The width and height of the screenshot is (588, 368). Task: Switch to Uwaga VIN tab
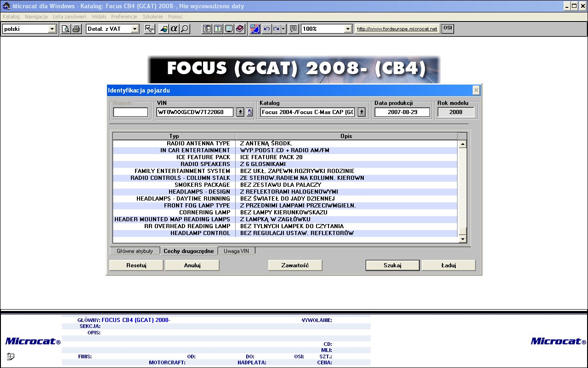(x=236, y=251)
